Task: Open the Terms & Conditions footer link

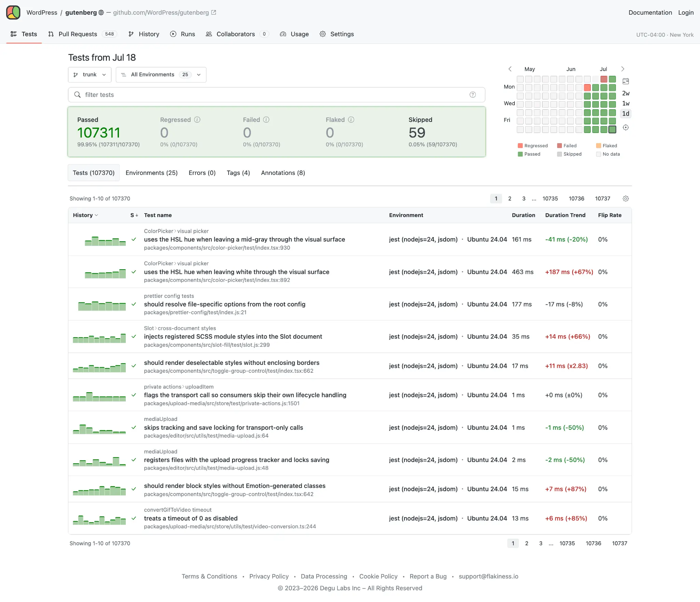Action: pyautogui.click(x=209, y=576)
